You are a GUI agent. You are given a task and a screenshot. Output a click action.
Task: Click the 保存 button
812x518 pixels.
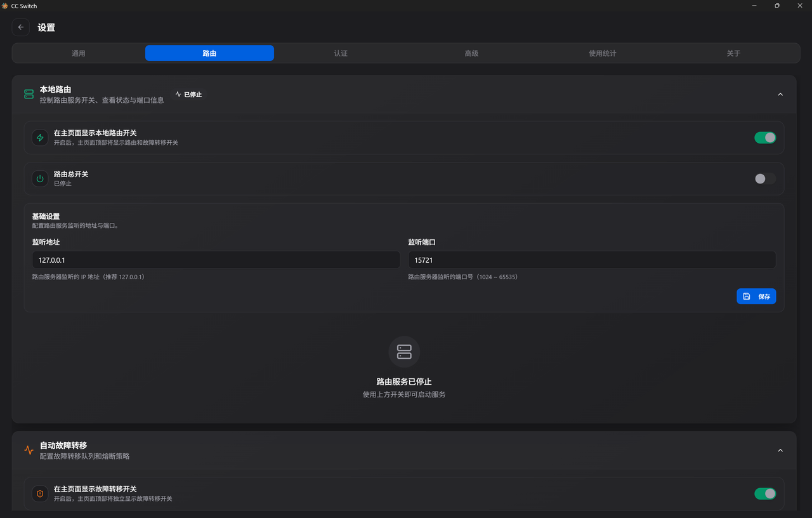(x=756, y=296)
